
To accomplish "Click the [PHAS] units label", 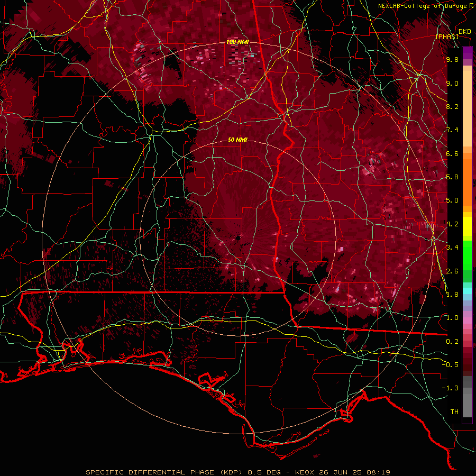I will coord(447,36).
